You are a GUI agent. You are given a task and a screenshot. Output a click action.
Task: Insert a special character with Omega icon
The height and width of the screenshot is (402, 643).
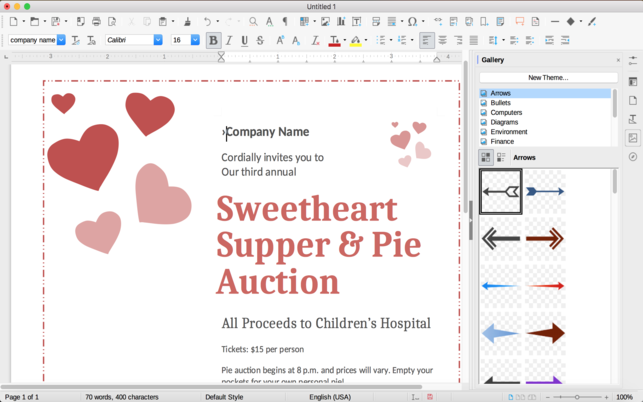pyautogui.click(x=411, y=21)
